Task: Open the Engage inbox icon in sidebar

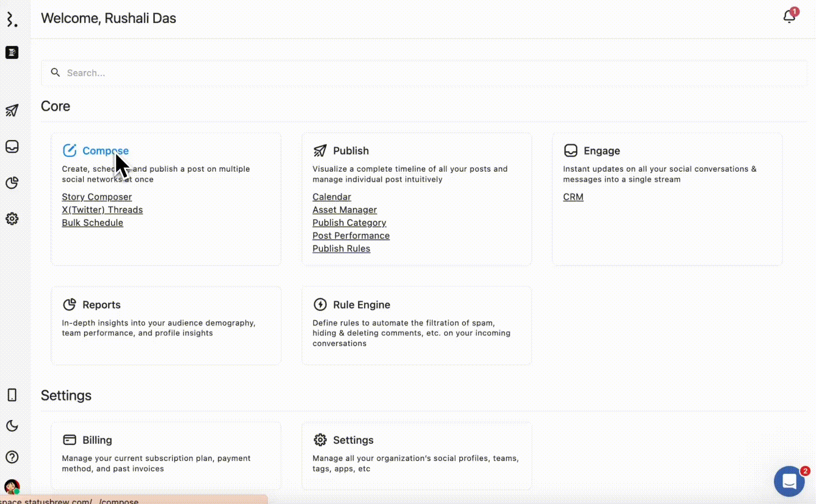Action: 12,147
